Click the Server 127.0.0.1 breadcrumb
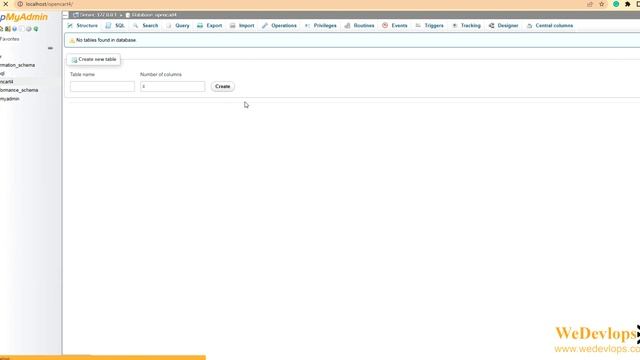The width and height of the screenshot is (640, 360). click(x=95, y=15)
